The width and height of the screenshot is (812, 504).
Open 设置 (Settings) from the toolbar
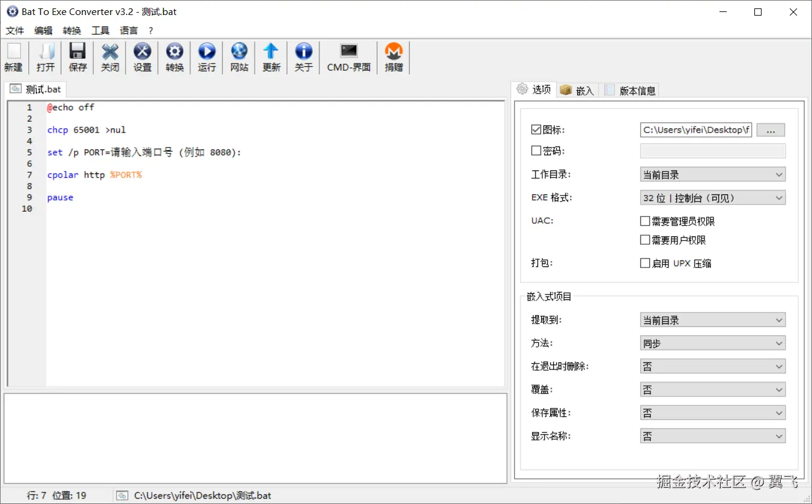point(142,58)
